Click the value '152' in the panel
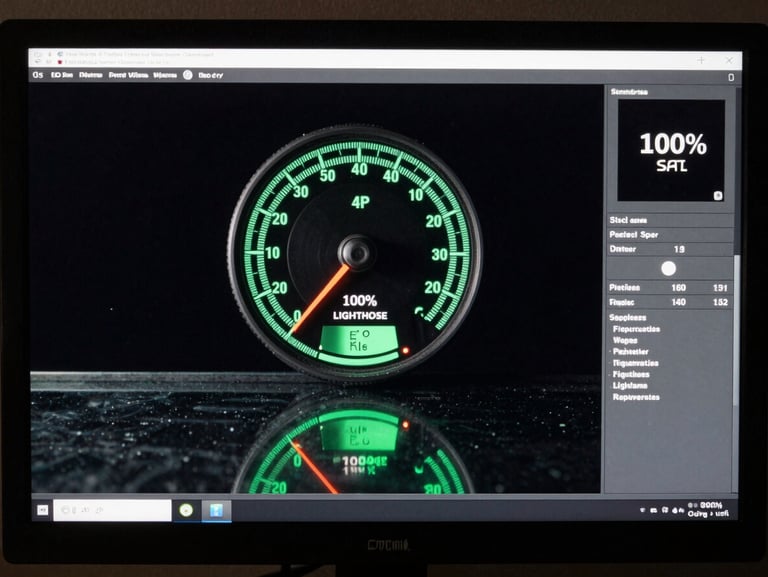768x577 pixels. click(720, 302)
